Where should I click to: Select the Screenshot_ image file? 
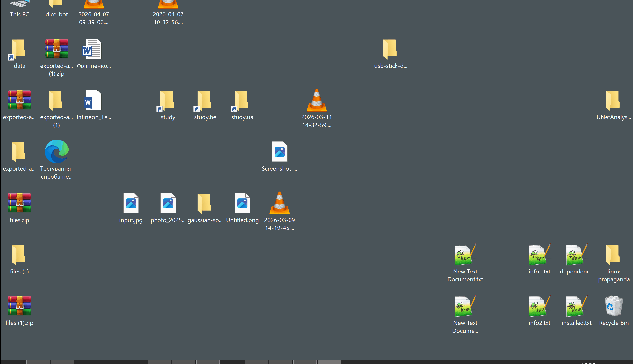point(279,152)
